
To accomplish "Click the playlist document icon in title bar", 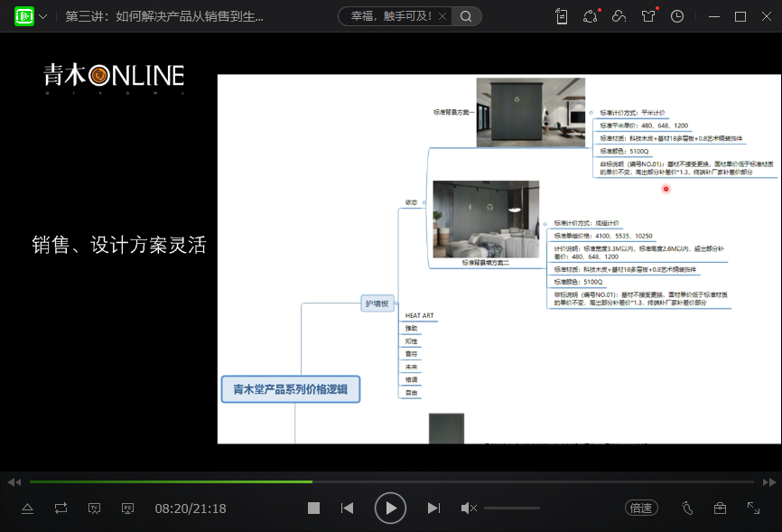I will coord(562,16).
